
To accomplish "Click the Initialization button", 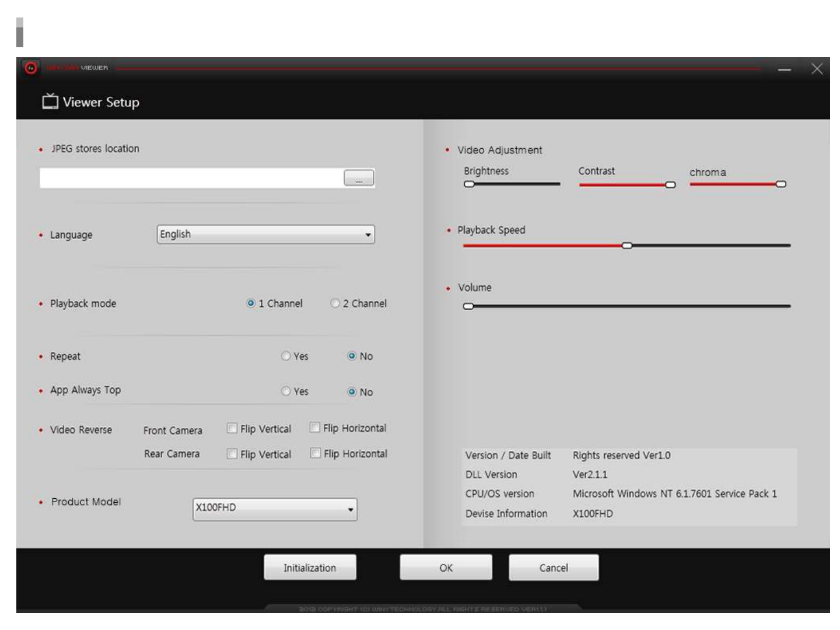I will click(310, 568).
